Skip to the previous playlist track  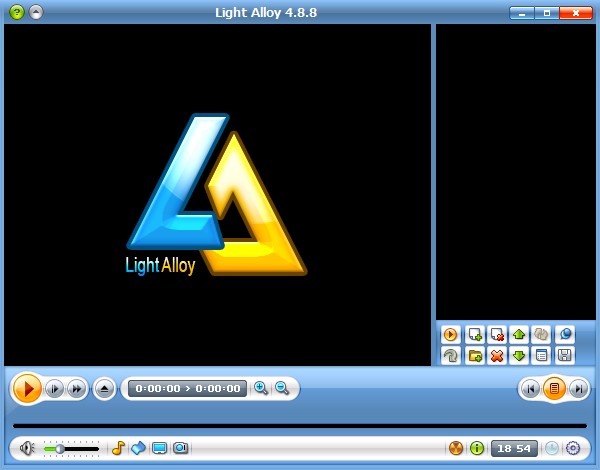[531, 389]
